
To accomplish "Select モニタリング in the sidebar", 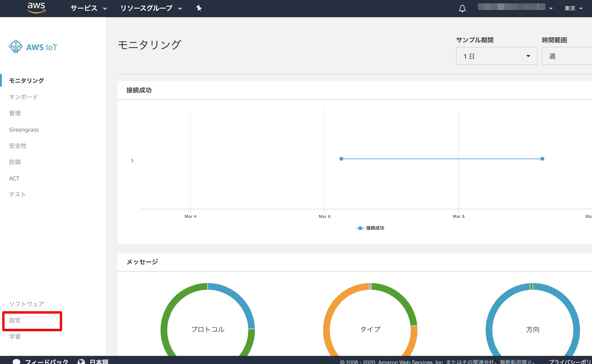I will tap(26, 81).
